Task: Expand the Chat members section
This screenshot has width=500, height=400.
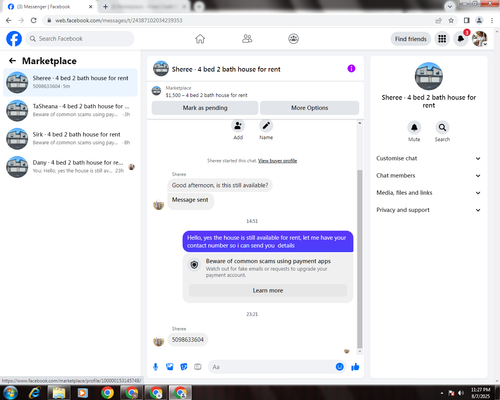Action: [x=429, y=176]
